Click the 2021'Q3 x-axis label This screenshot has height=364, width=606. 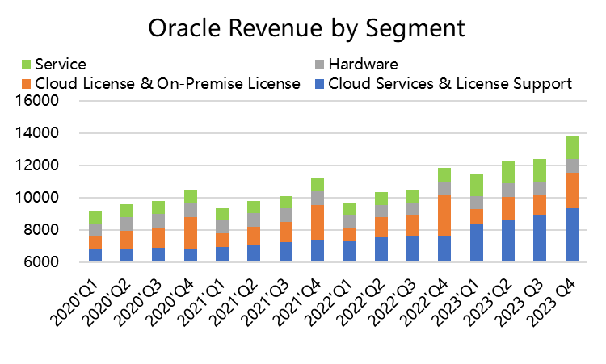click(x=266, y=302)
